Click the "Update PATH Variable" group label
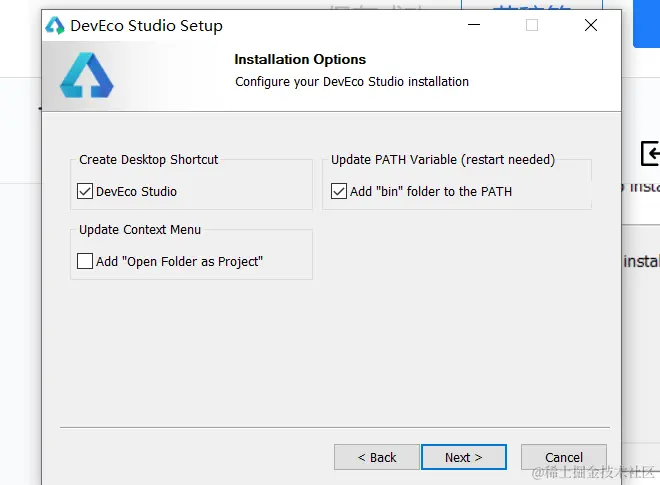660x485 pixels. 443,159
